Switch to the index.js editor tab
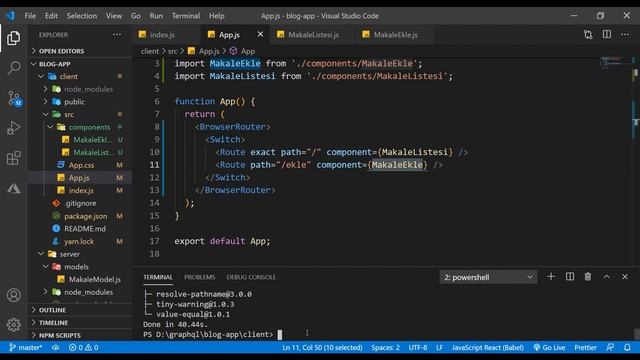This screenshot has height=360, width=640. tap(162, 35)
